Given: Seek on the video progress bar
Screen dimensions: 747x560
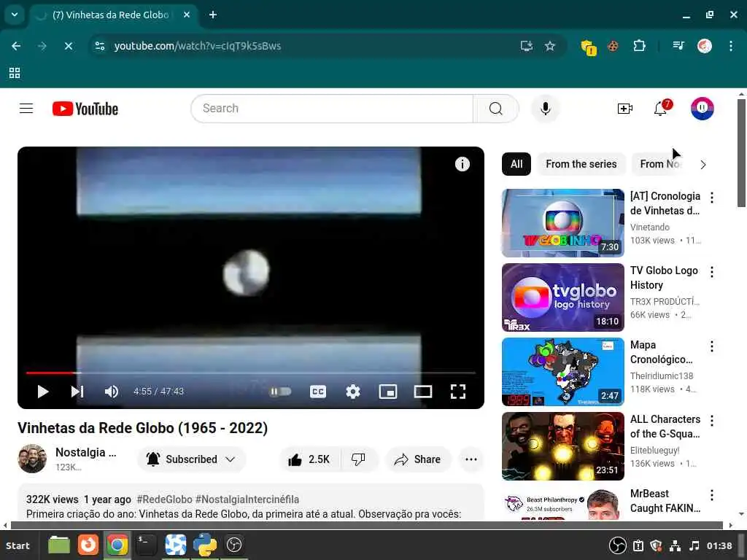Looking at the screenshot, I should (251, 373).
